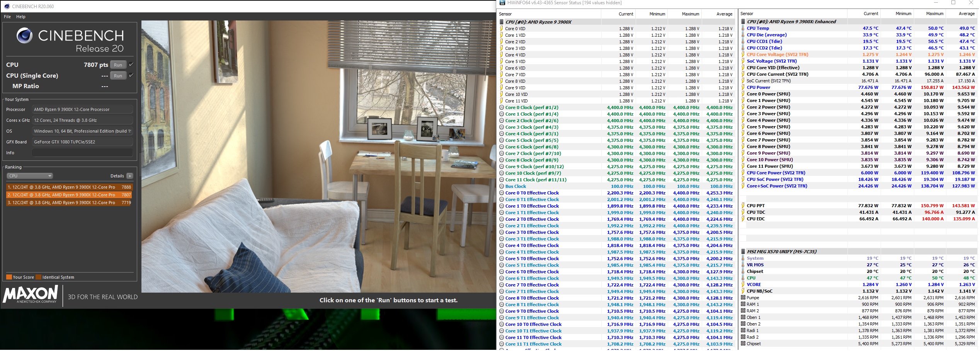Collapse the CPU [#0]: AMD Ryzen 9 3900X sensor group
The width and height of the screenshot is (980, 351).
click(x=502, y=22)
